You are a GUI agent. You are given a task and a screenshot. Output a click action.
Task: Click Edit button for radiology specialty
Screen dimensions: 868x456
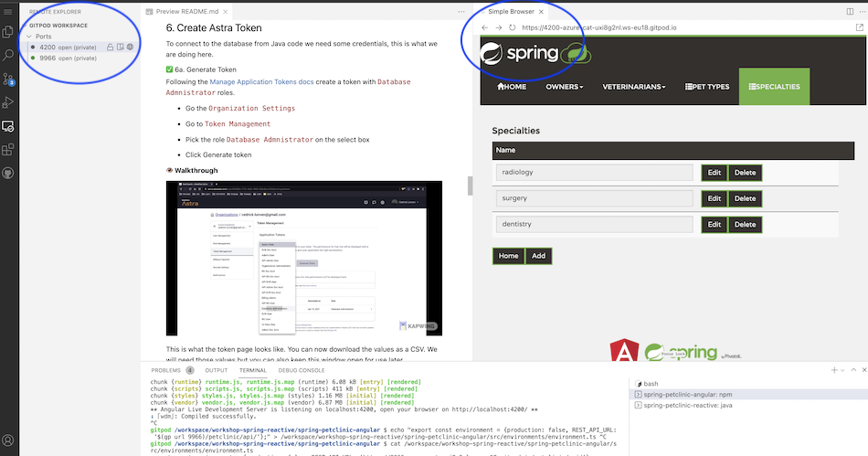(x=715, y=172)
